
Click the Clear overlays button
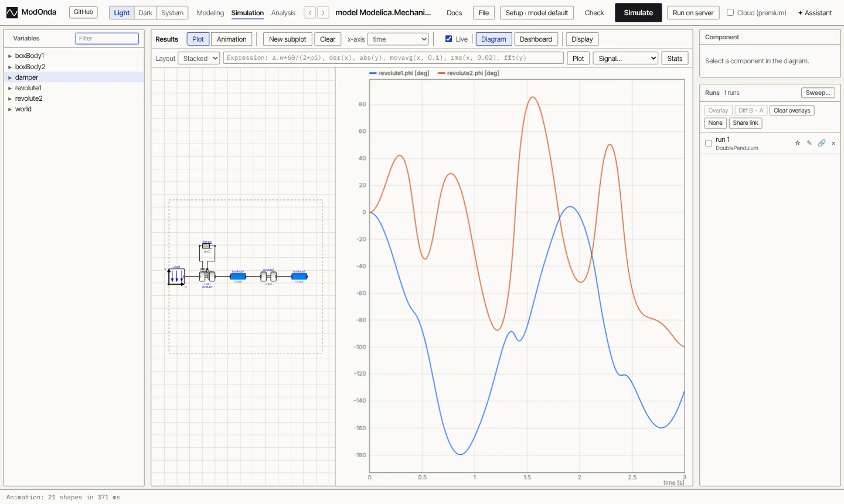click(792, 110)
